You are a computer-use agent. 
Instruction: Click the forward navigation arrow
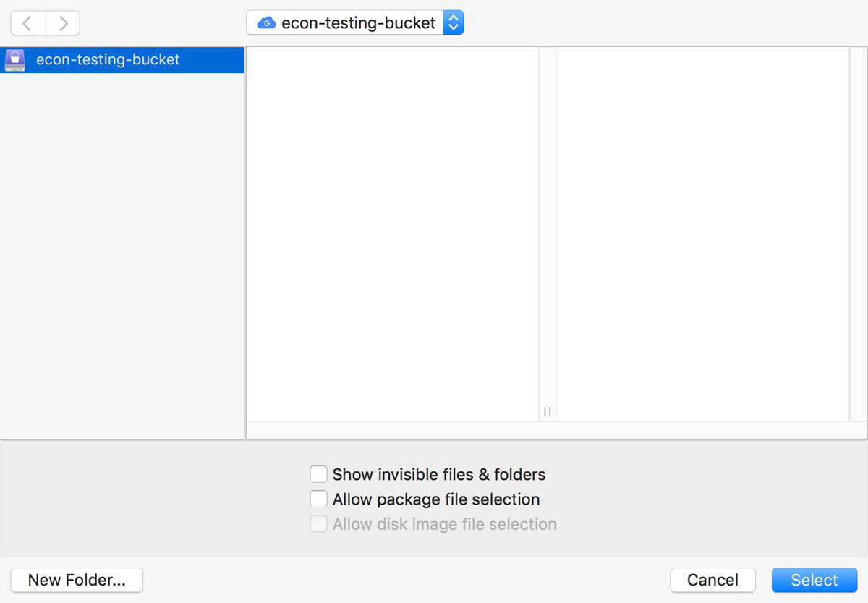click(62, 22)
